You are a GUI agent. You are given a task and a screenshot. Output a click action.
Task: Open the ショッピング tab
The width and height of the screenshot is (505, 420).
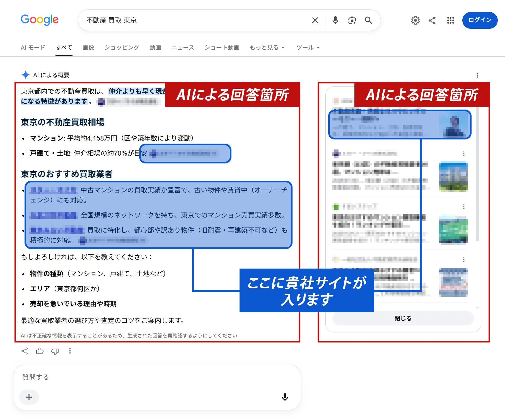click(x=122, y=48)
